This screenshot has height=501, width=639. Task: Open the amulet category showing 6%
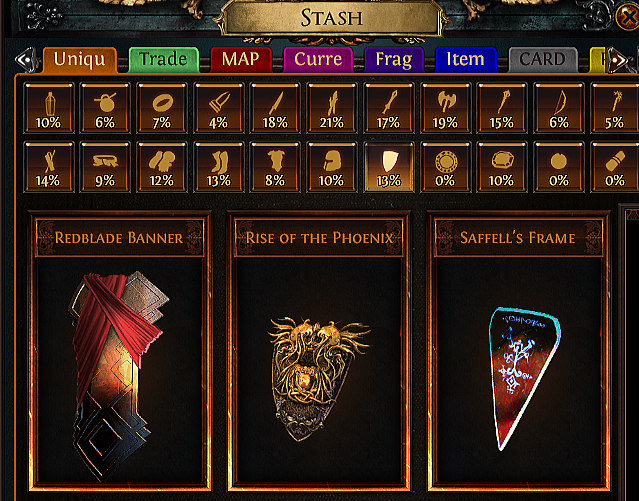(105, 108)
